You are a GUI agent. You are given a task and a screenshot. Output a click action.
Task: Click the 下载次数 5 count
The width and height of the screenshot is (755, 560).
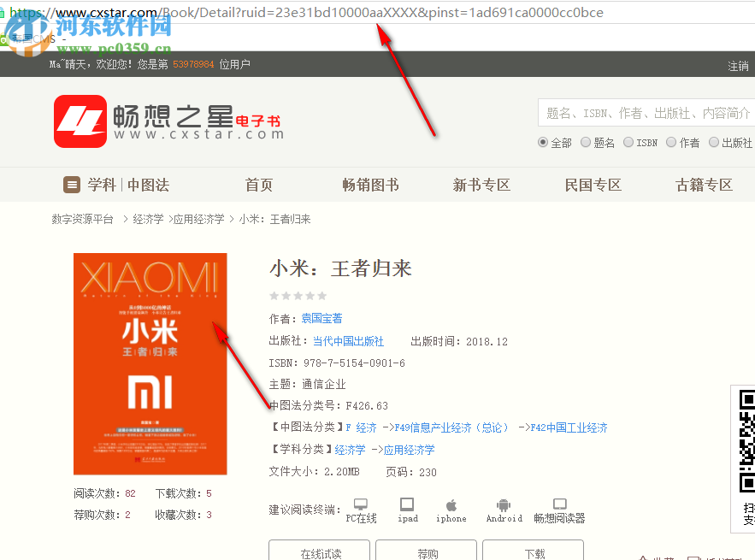[184, 493]
